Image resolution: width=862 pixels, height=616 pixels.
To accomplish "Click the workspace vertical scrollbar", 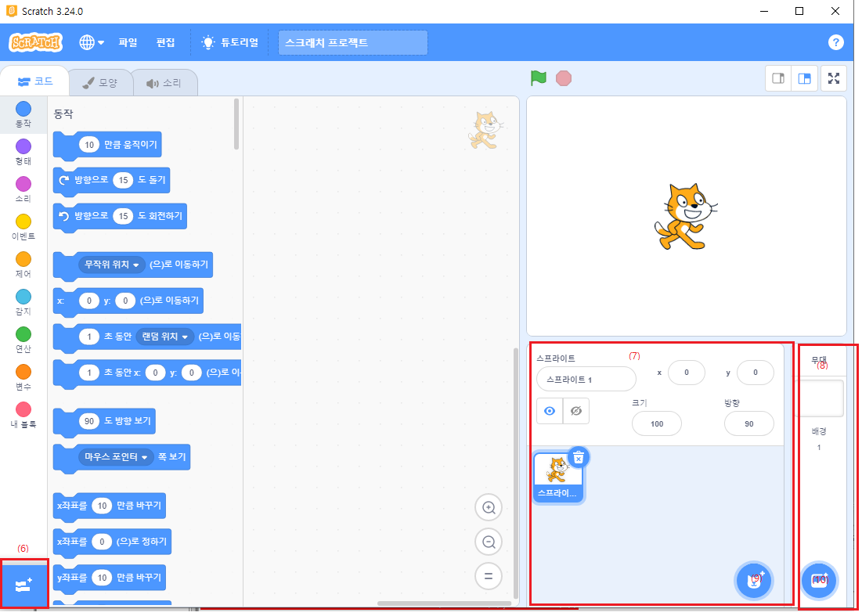I will 516,473.
